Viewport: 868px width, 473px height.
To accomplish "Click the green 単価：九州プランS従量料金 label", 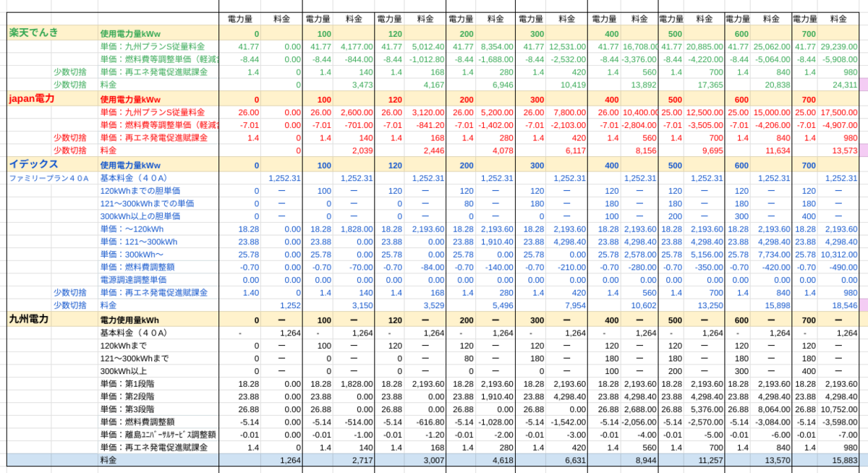I will click(x=152, y=46).
